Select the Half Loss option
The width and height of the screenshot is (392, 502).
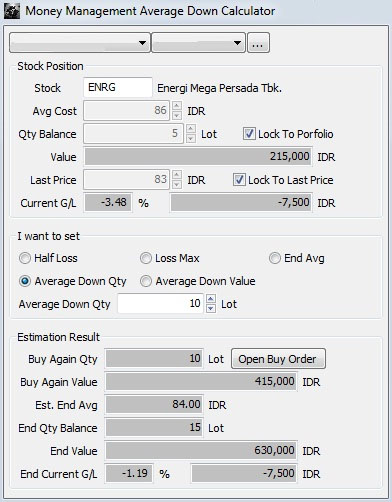tap(25, 258)
